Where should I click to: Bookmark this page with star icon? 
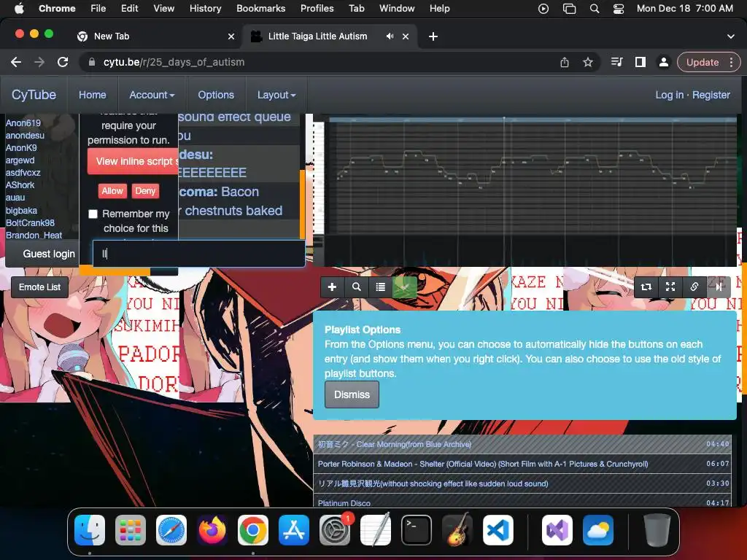pos(588,62)
